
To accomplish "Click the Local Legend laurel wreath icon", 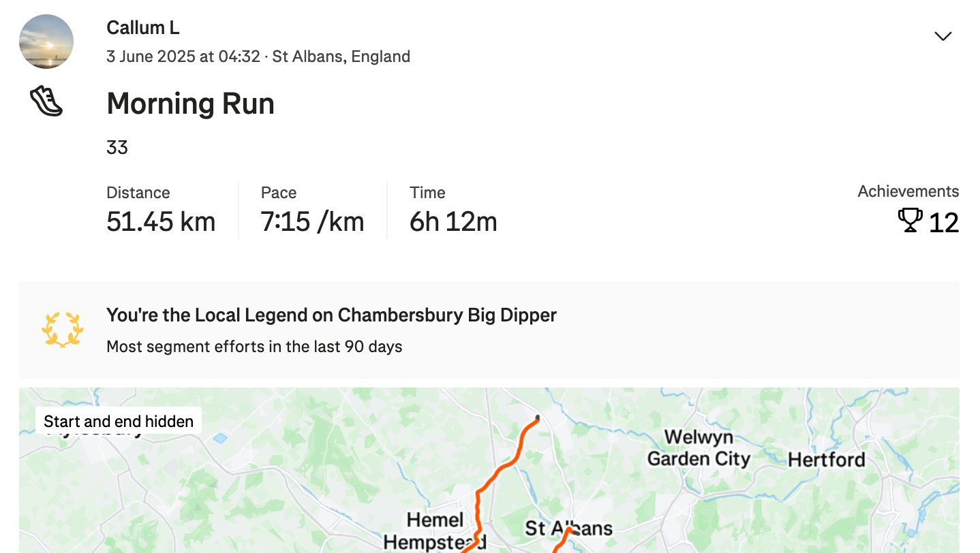I will 62,330.
